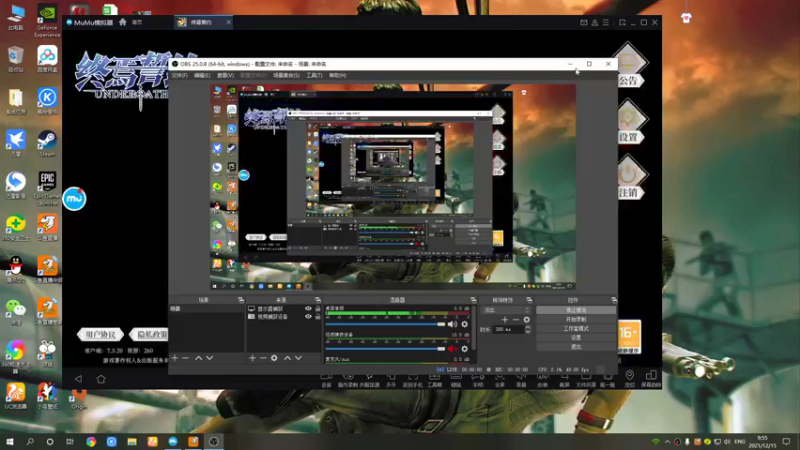The image size is (800, 450).
Task: Remove scene with minus icon in scenes panel
Action: point(186,358)
